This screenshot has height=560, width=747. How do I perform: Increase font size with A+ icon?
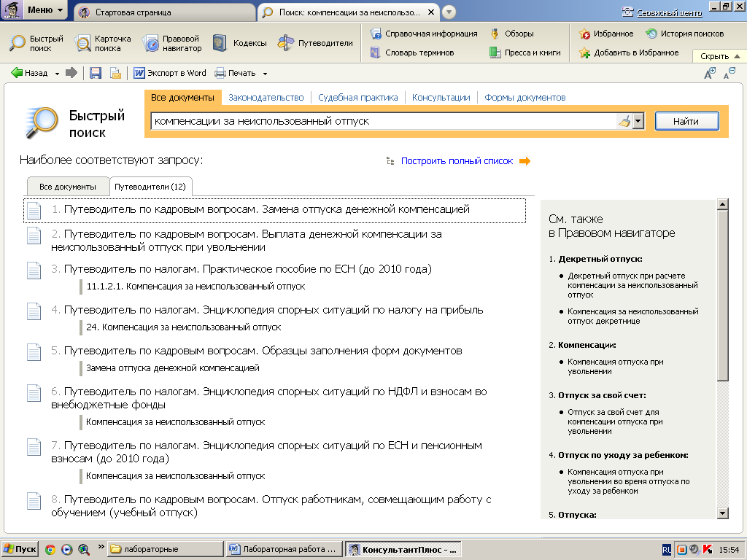[710, 74]
